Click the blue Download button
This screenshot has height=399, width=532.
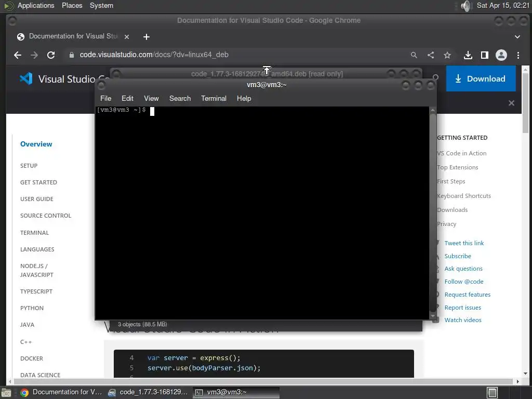[481, 79]
